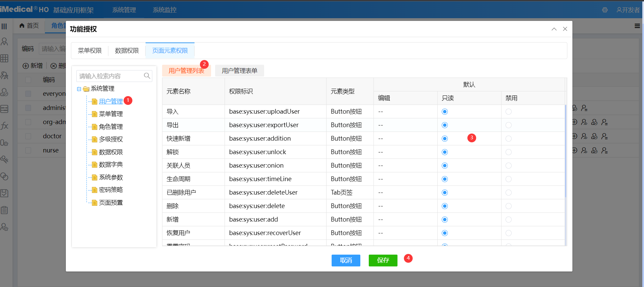Collapse the 功能授权 dialog with the up arrow
The image size is (644, 287).
(554, 29)
